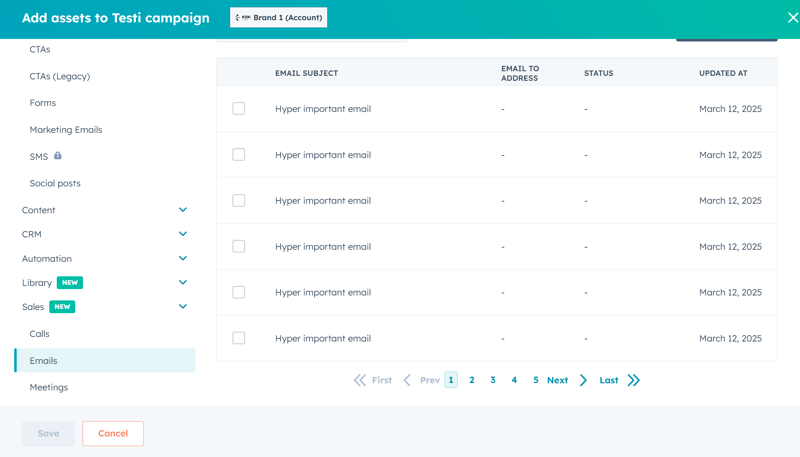Click the Save button

[x=48, y=433]
